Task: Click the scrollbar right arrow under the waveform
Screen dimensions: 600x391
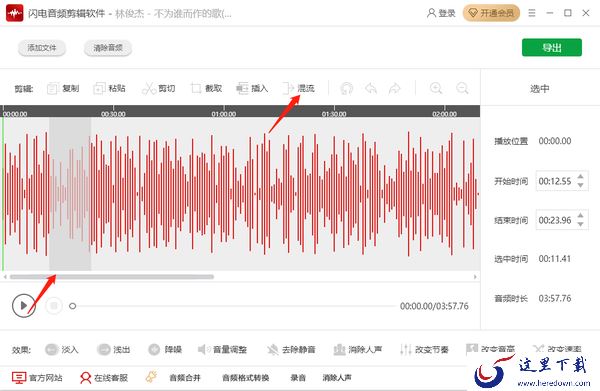Action: (x=475, y=277)
